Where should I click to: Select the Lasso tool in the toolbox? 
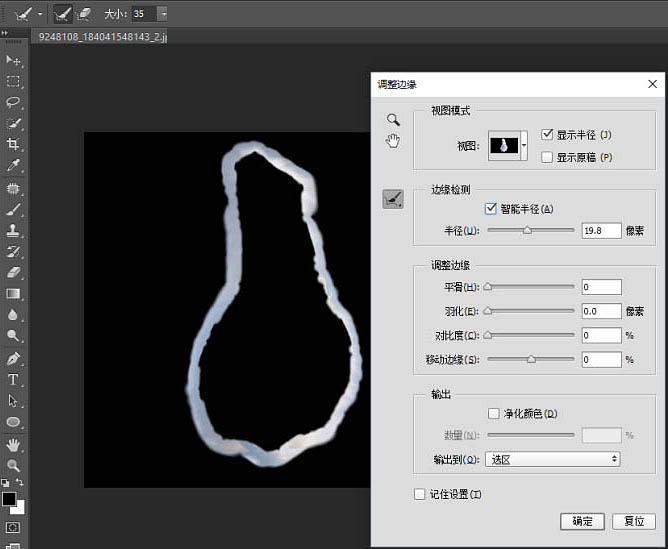[x=14, y=102]
